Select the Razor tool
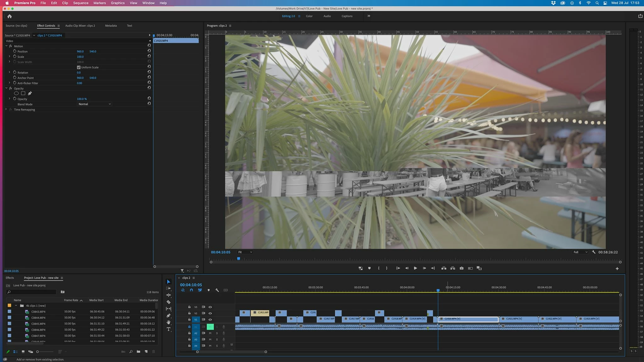This screenshot has width=644, height=362. [169, 302]
